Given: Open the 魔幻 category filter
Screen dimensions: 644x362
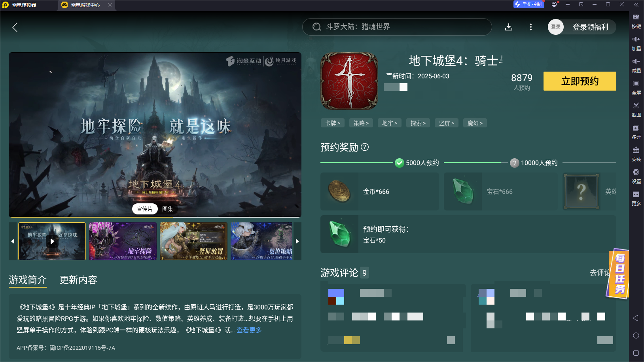Looking at the screenshot, I should [x=475, y=123].
